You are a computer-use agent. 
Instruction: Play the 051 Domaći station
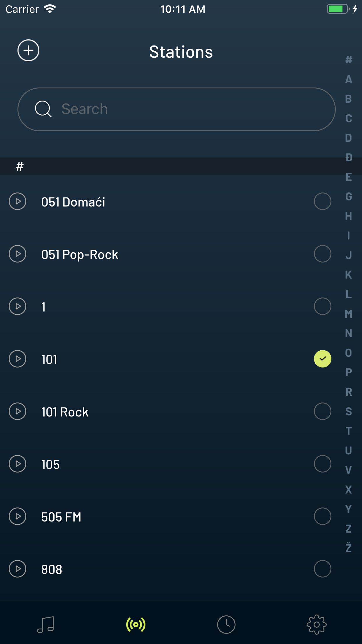17,201
